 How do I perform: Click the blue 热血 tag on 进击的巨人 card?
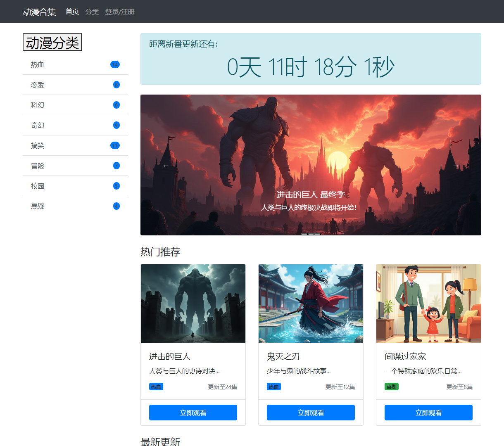pos(156,387)
